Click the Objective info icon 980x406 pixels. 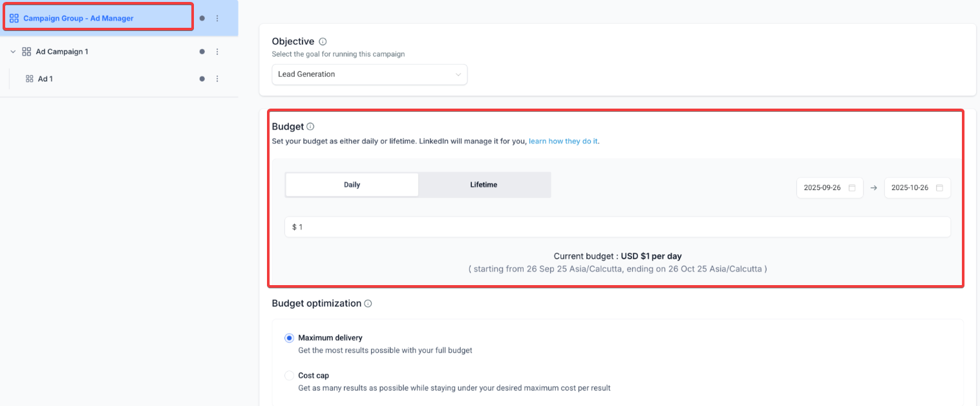coord(323,41)
